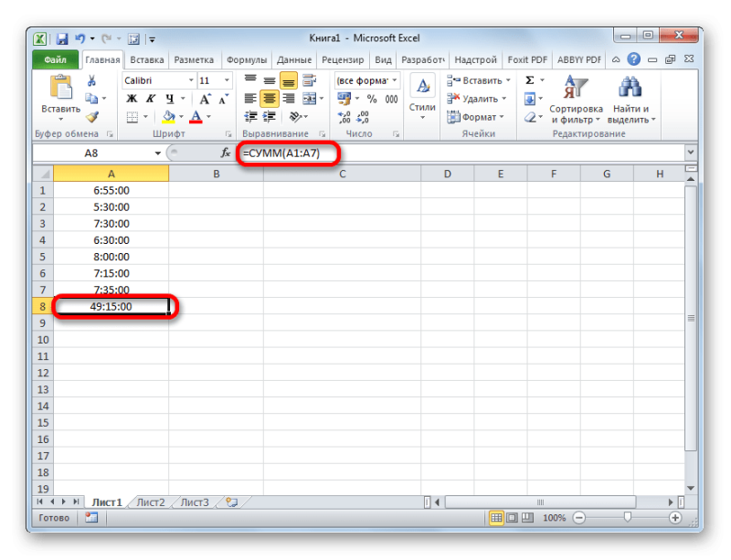Click the Comma Style 000 icon

pos(391,100)
